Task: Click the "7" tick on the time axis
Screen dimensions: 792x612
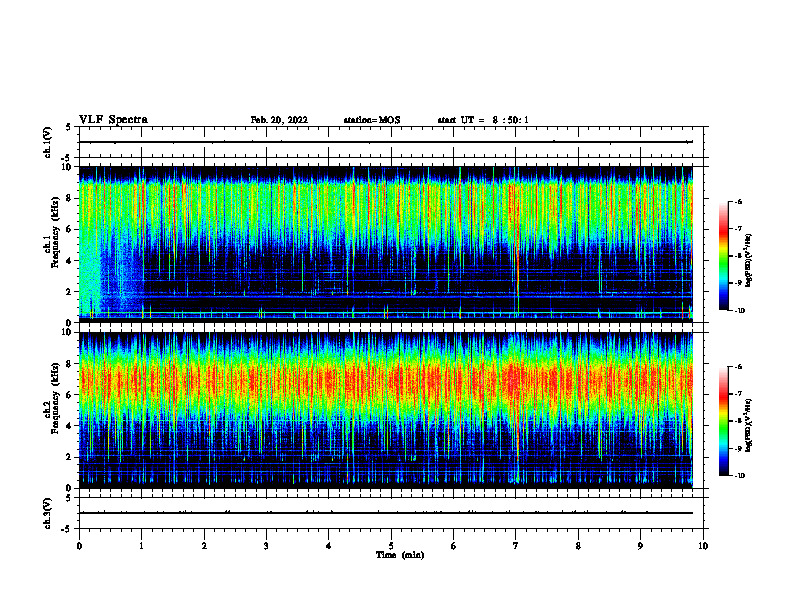Action: tap(516, 546)
